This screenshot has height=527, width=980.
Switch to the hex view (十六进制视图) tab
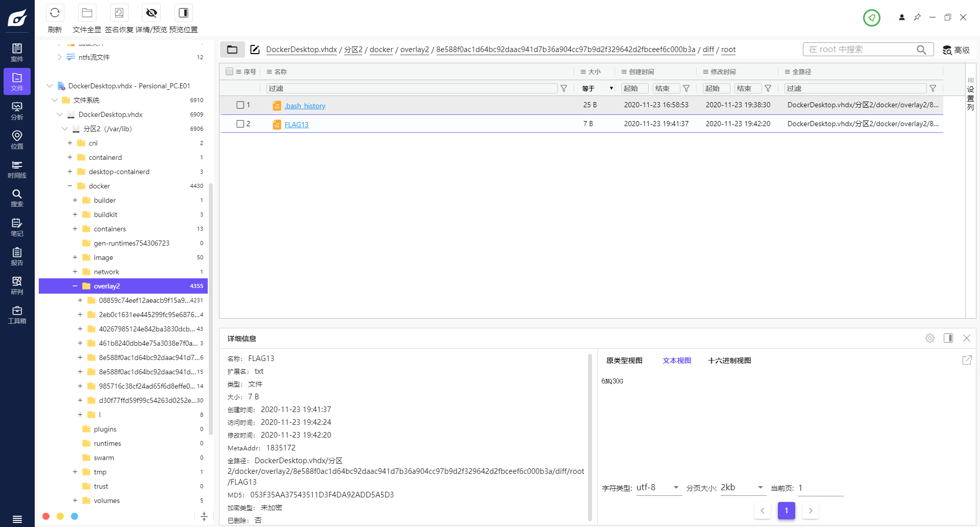(x=729, y=361)
